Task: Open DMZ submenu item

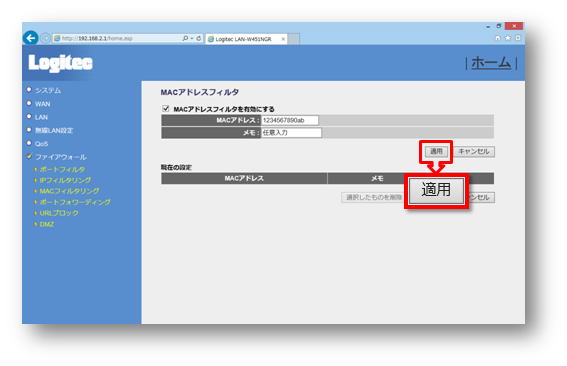Action: (47, 224)
